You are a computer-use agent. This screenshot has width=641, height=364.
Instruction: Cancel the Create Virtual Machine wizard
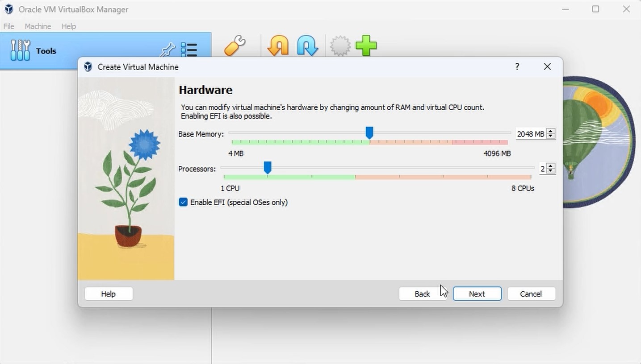(531, 294)
